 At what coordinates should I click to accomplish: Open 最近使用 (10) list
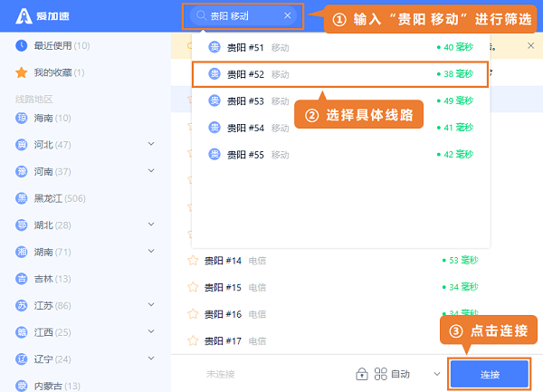coord(62,45)
